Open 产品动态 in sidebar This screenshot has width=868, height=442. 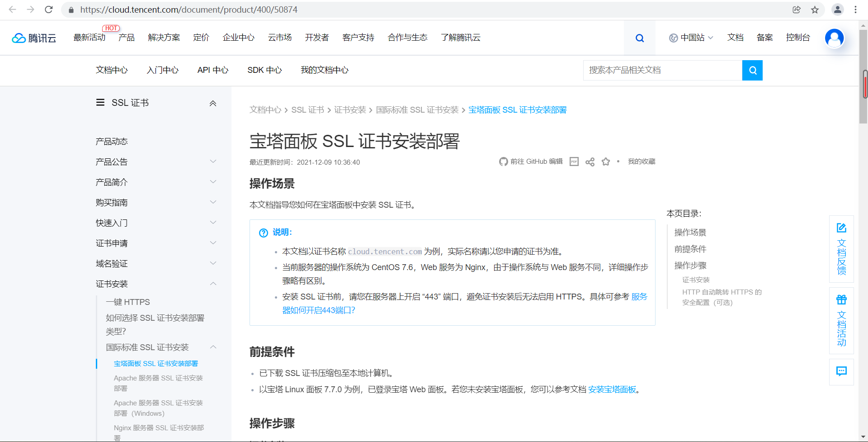coord(112,142)
